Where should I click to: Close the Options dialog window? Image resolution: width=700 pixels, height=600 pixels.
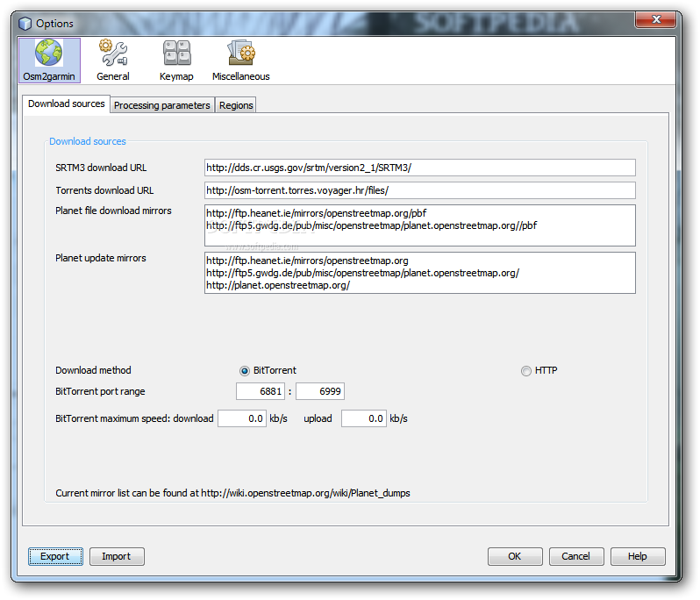click(x=656, y=19)
